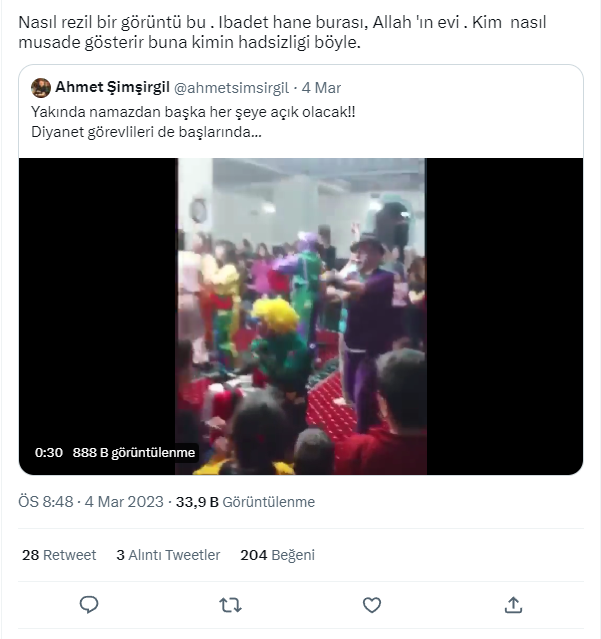This screenshot has width=601, height=639.
Task: Click the reply speech bubble icon
Action: point(89,604)
